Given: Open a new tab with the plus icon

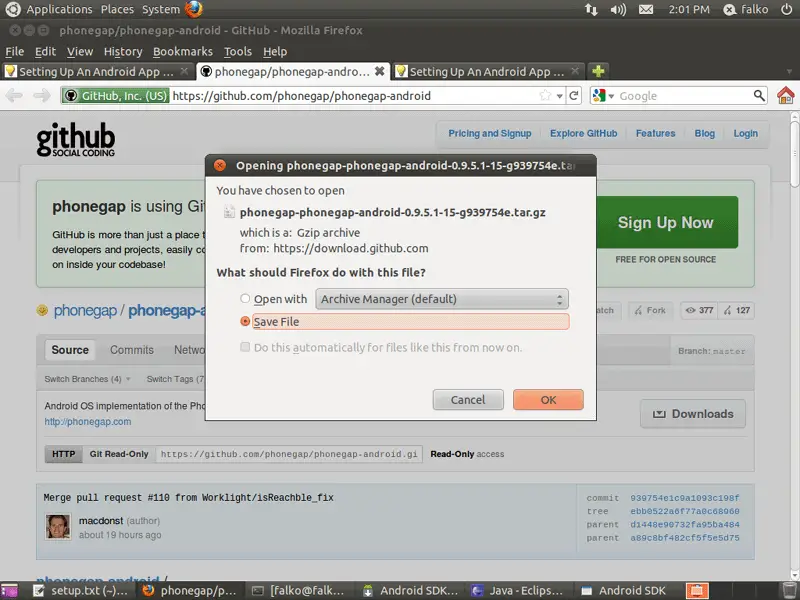Looking at the screenshot, I should click(x=598, y=71).
